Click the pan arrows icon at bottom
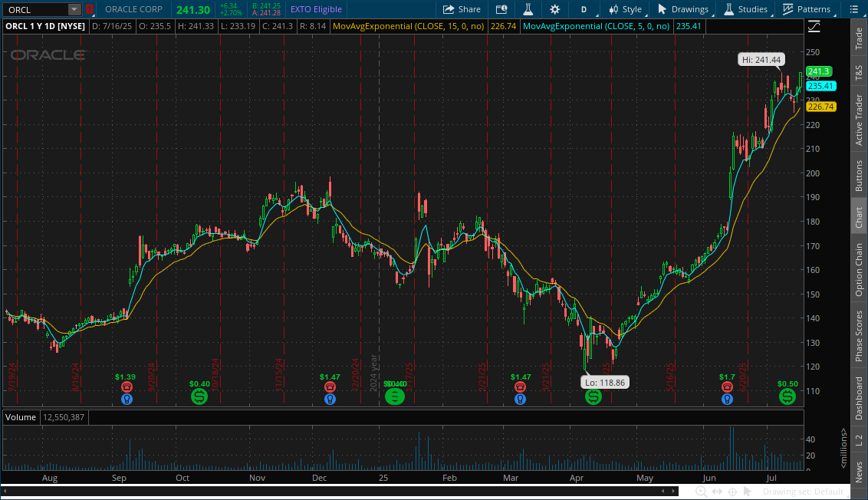This screenshot has width=868, height=500. coord(717,492)
